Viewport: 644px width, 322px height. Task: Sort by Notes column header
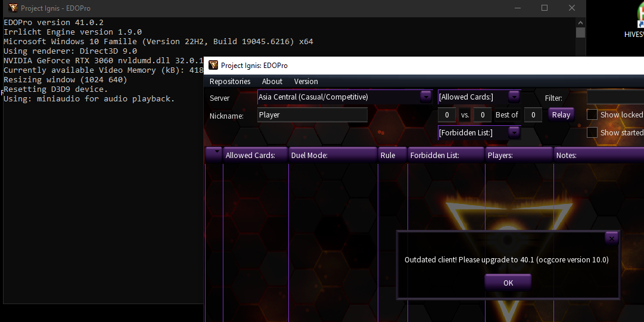tap(599, 154)
